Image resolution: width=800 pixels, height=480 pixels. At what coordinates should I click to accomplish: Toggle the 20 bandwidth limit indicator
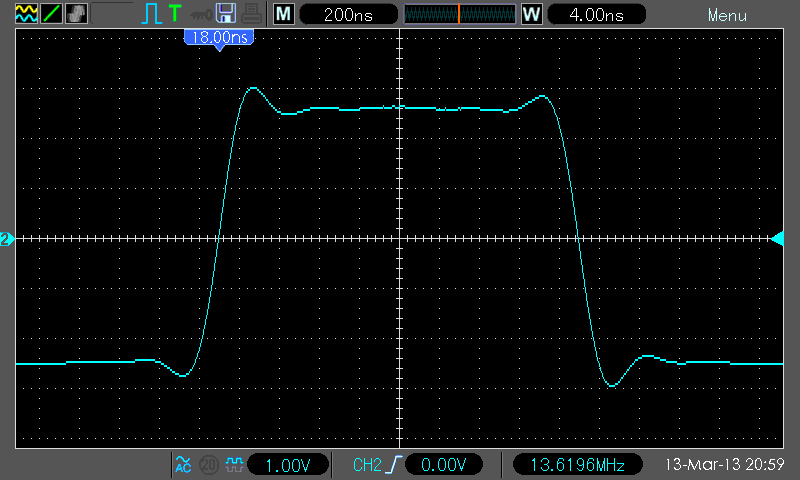click(209, 465)
